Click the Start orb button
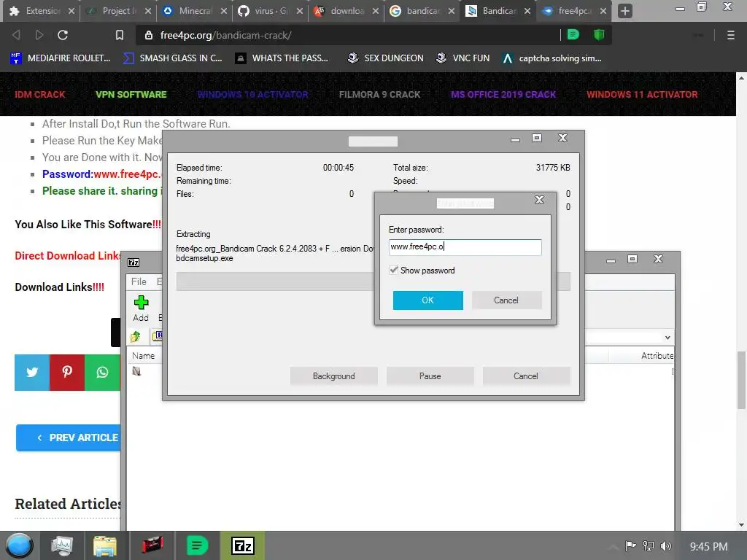 [19, 545]
